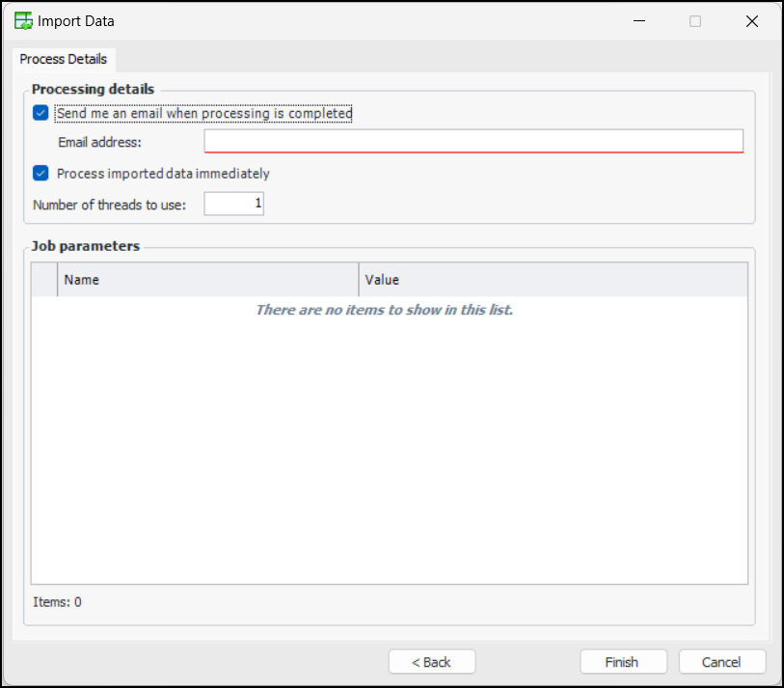Disable Process imported data immediately checkbox

(x=41, y=174)
